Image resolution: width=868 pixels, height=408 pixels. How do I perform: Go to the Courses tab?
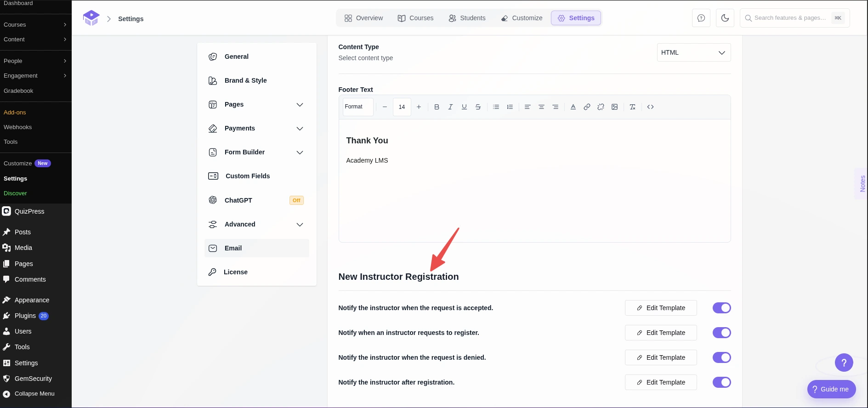click(x=415, y=18)
